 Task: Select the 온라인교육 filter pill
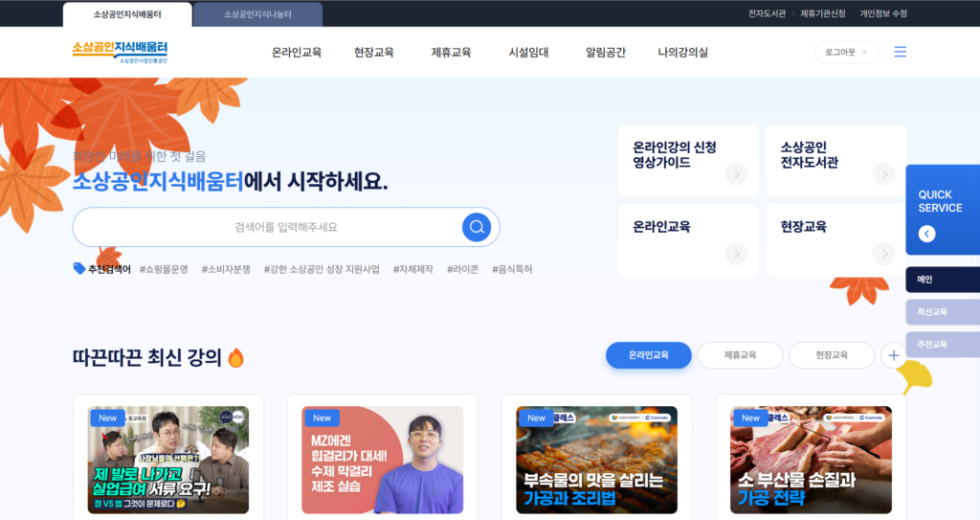tap(649, 354)
